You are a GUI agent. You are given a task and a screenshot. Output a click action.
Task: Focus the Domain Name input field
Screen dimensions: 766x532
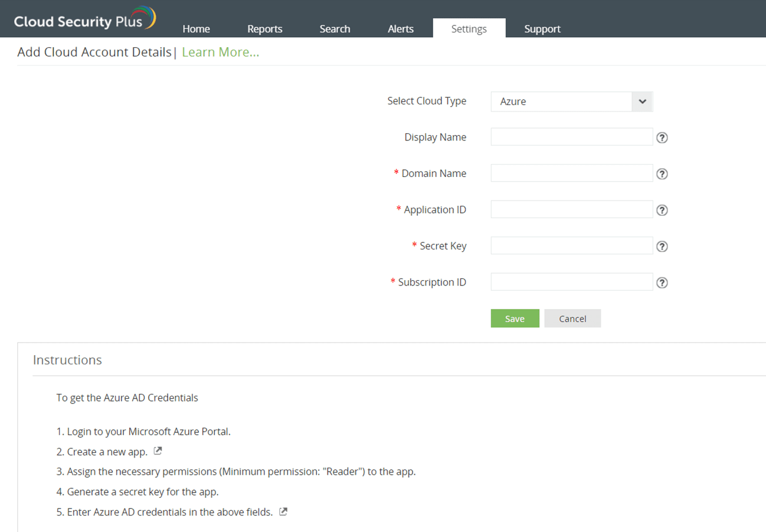coord(572,173)
